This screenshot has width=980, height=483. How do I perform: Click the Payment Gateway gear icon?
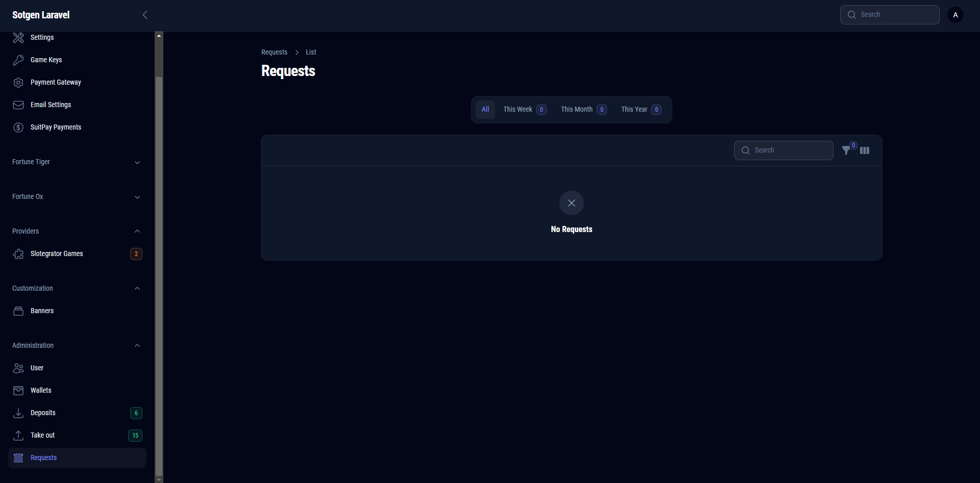[x=18, y=83]
